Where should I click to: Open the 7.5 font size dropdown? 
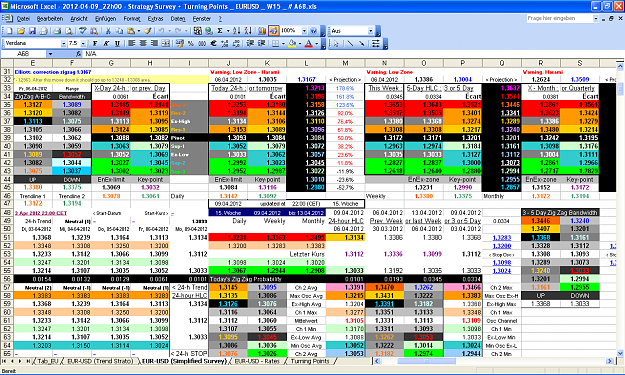pyautogui.click(x=83, y=43)
